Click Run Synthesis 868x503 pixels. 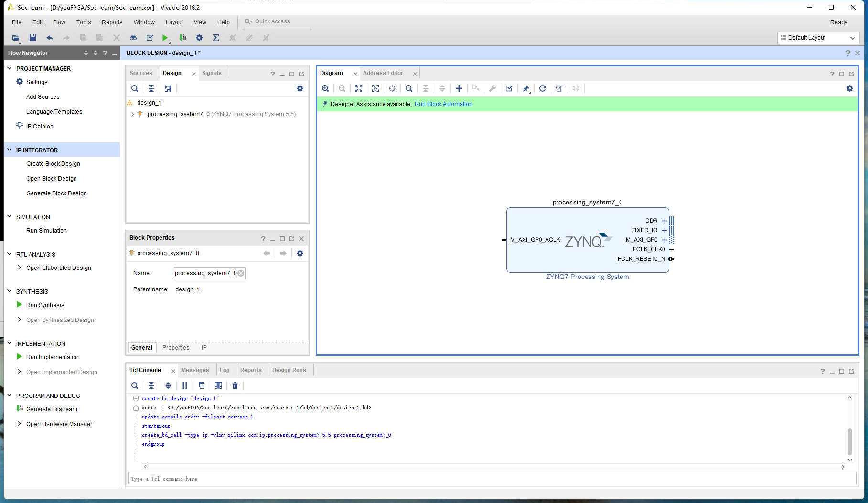45,305
